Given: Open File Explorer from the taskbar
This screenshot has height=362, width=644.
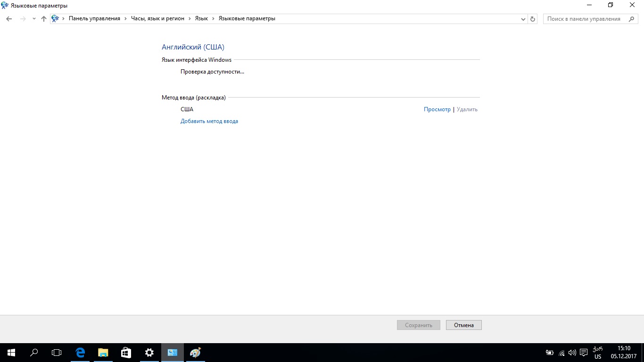Looking at the screenshot, I should pos(103,353).
